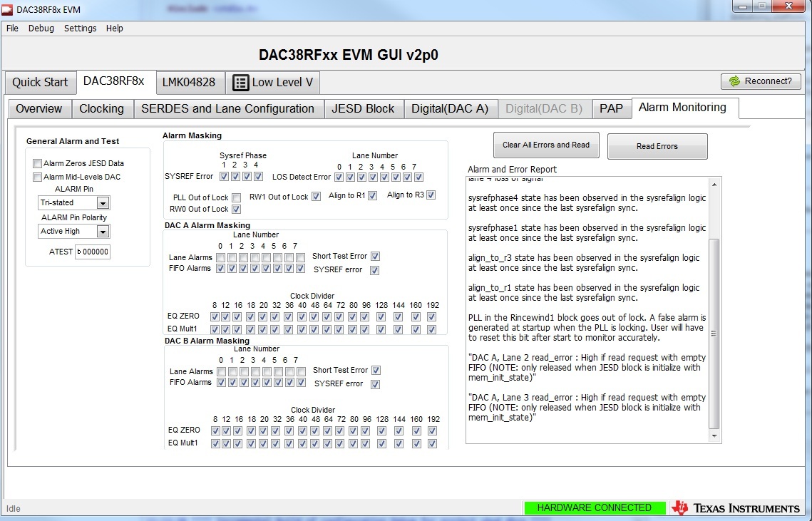812x521 pixels.
Task: Open SERDES and Lane Configuration tab
Action: 228,109
